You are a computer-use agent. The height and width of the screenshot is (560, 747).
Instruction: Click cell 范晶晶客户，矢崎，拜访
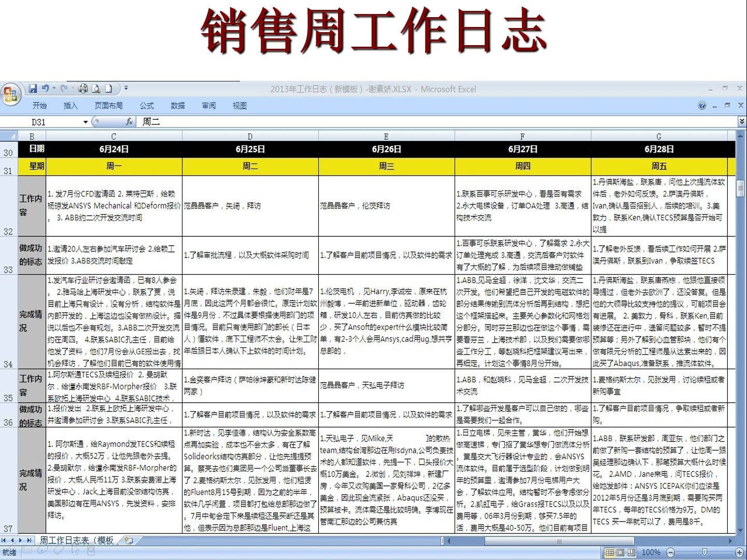(250, 206)
